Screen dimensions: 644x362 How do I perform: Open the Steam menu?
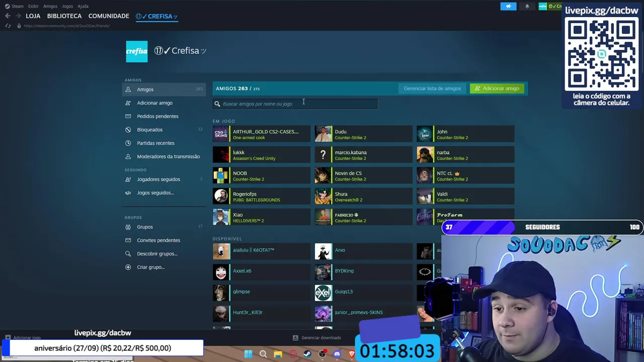click(15, 6)
